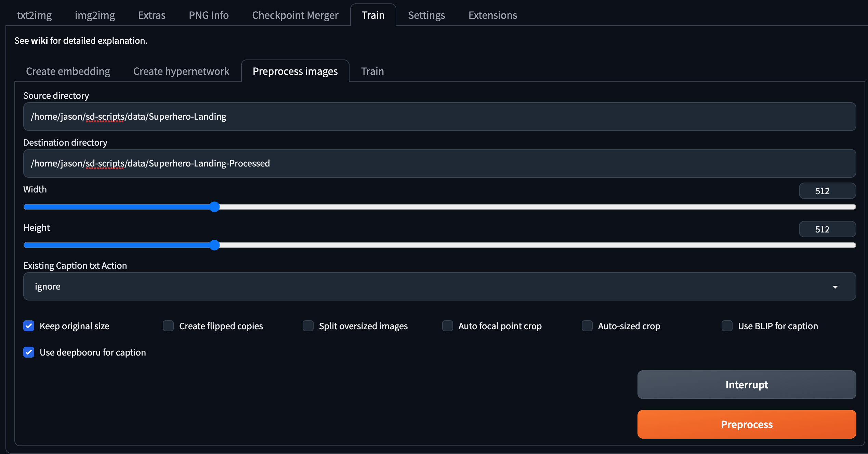Click the Width number box showing 512
Viewport: 868px width, 454px height.
click(827, 191)
